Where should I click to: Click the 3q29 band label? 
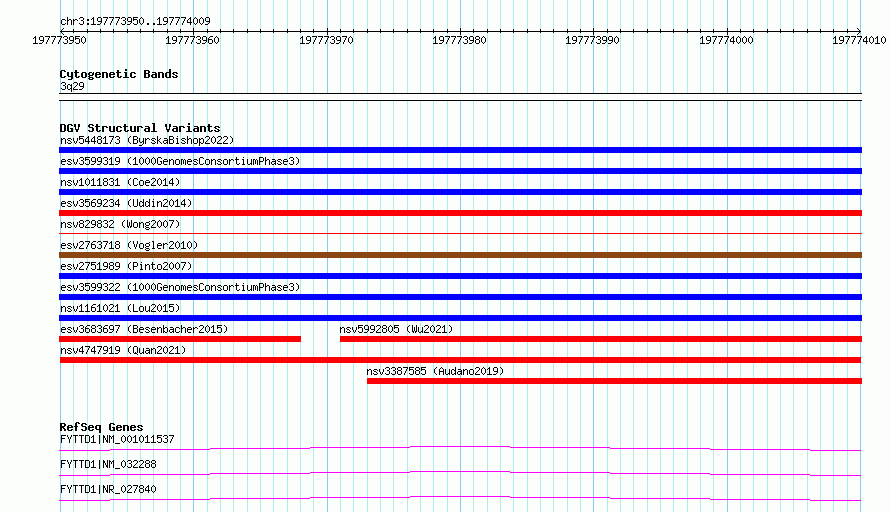72,86
